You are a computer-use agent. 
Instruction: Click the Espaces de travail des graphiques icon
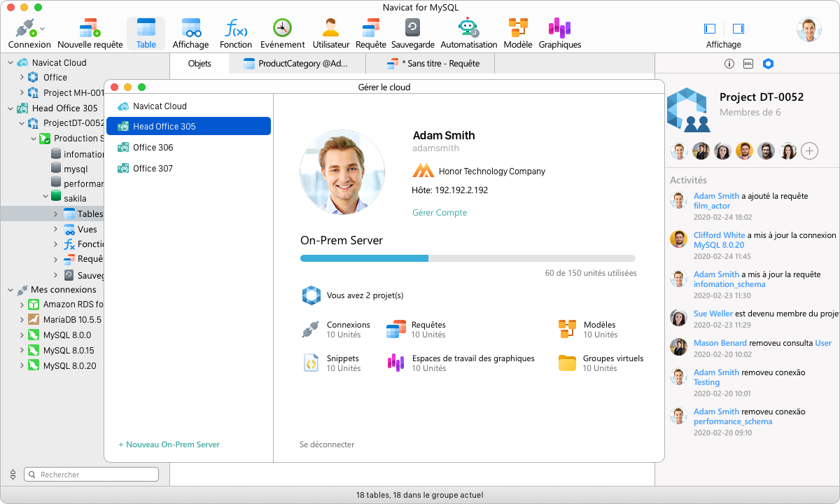coord(396,363)
